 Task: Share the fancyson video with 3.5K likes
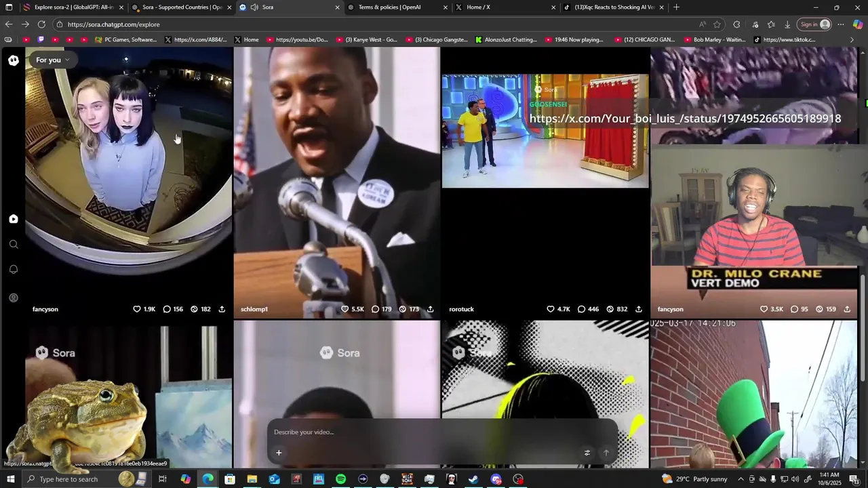coord(847,309)
